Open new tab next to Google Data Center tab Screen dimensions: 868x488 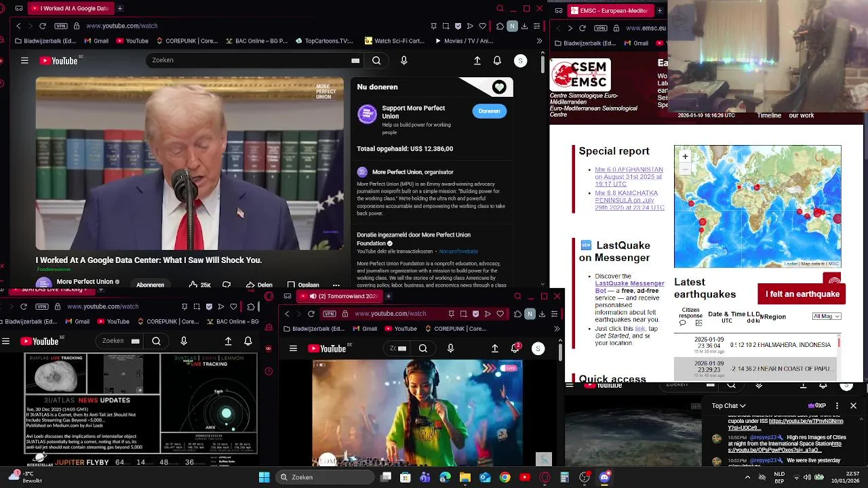[119, 8]
